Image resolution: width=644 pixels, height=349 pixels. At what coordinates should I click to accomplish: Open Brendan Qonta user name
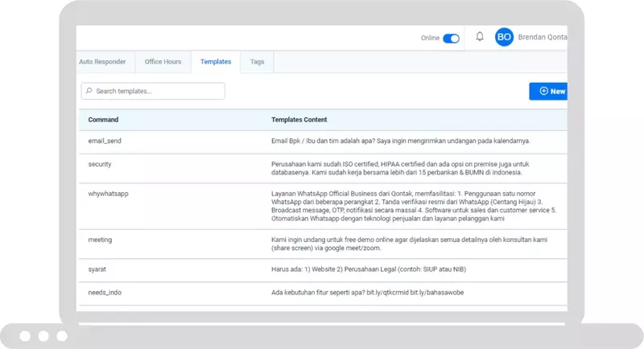[542, 37]
